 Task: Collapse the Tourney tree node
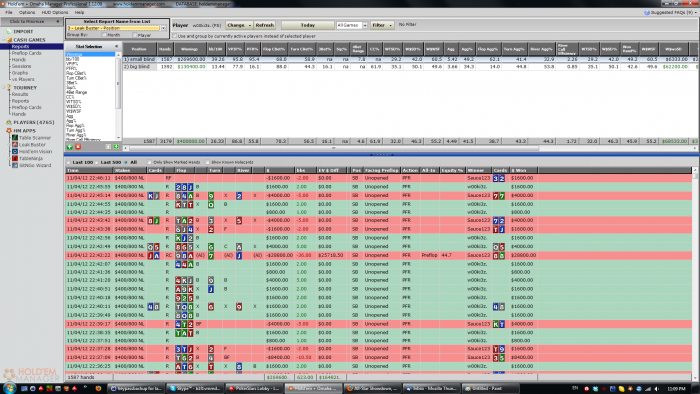pyautogui.click(x=3, y=88)
